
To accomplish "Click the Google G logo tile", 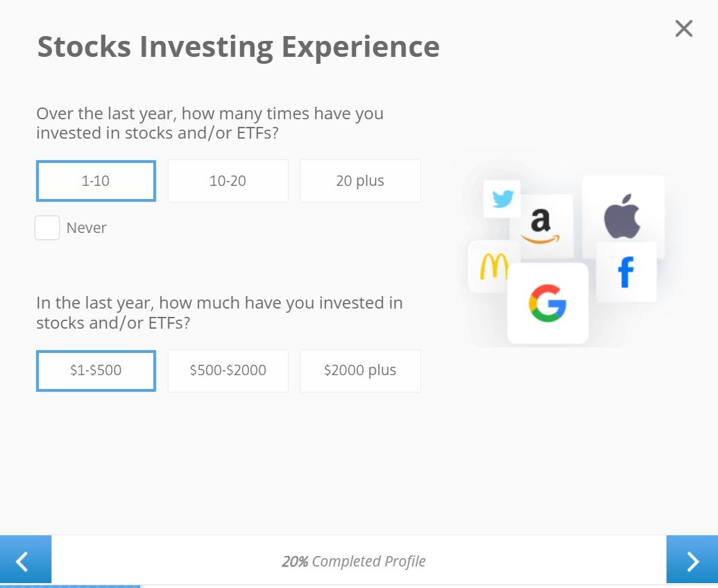I will (547, 303).
